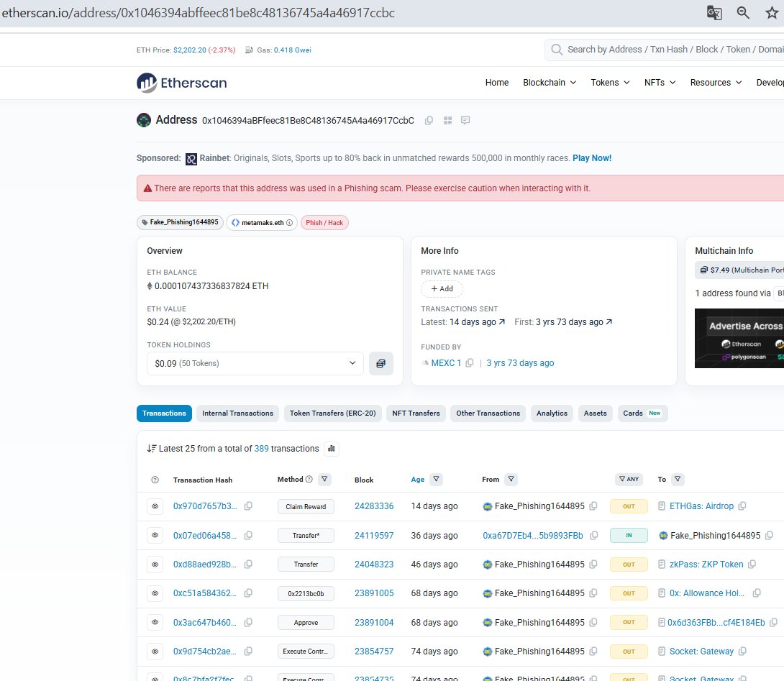
Task: Go to the Home menu item
Action: pos(497,83)
